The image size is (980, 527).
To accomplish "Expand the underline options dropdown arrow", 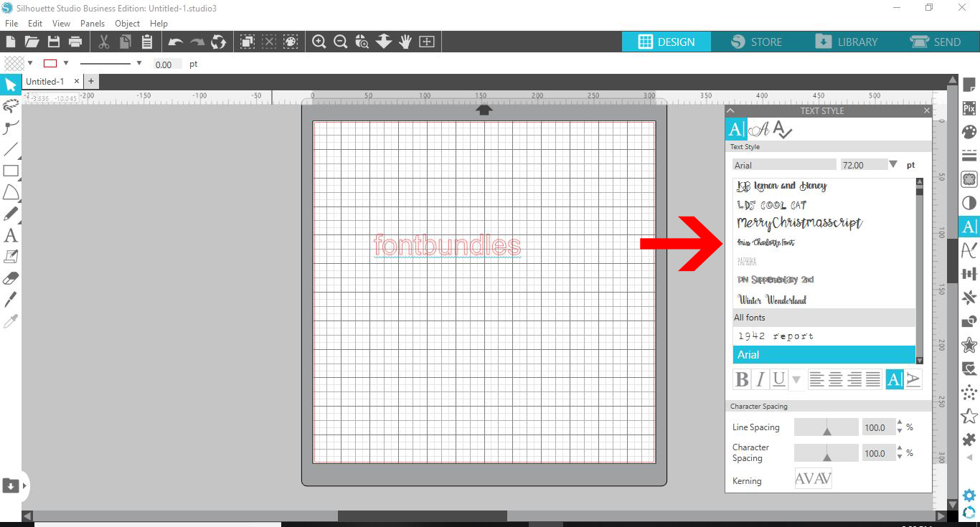I will [x=796, y=379].
